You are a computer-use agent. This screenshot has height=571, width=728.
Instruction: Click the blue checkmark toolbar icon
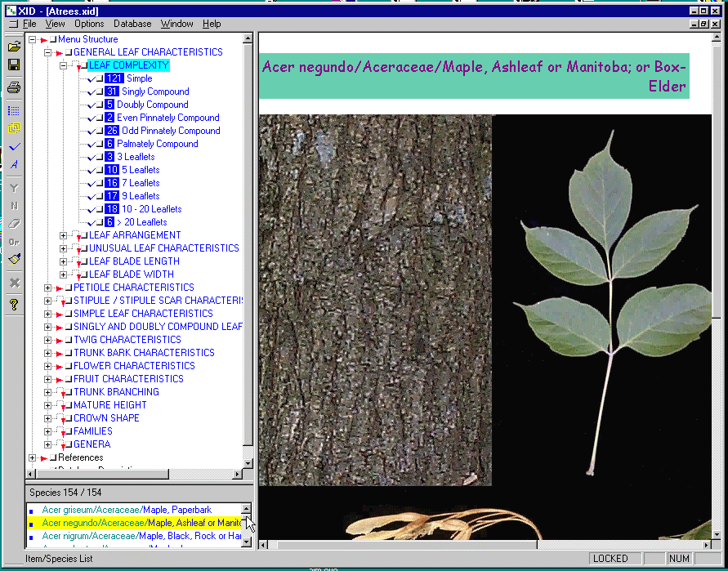14,147
